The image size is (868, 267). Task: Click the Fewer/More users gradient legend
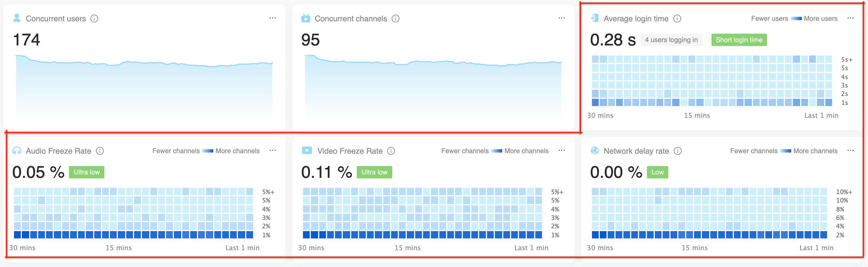796,19
